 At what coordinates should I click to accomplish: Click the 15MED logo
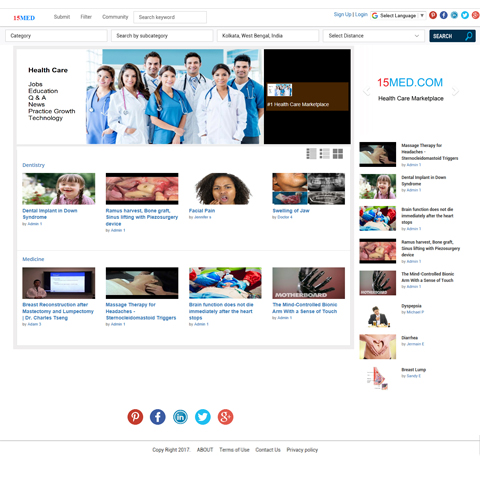(24, 18)
